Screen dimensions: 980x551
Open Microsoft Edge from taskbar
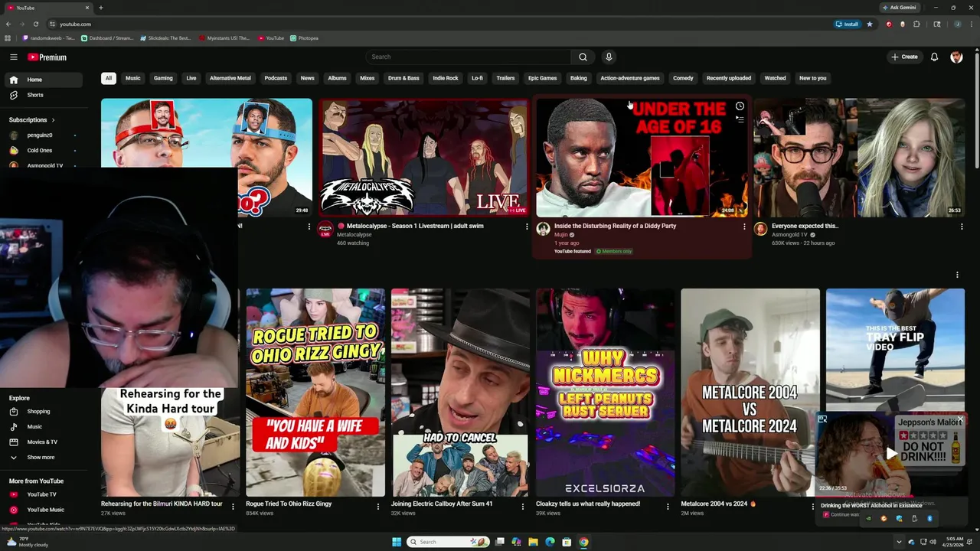pyautogui.click(x=550, y=542)
